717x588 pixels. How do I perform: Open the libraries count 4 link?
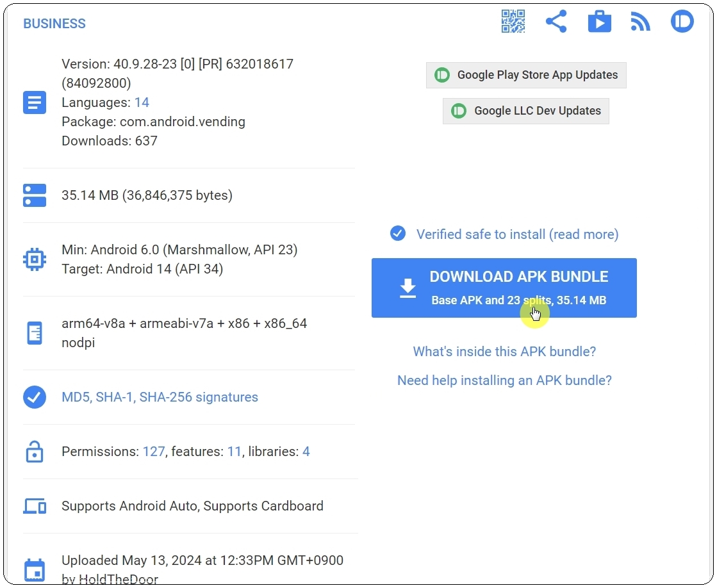click(x=306, y=452)
